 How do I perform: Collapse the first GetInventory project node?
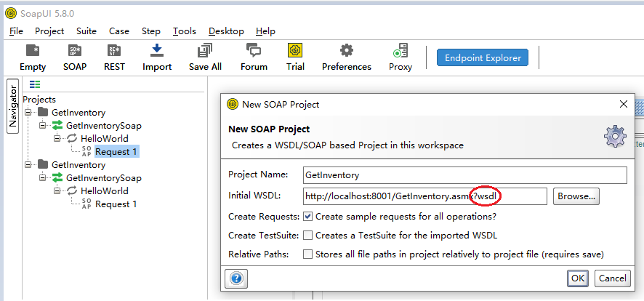coord(28,112)
